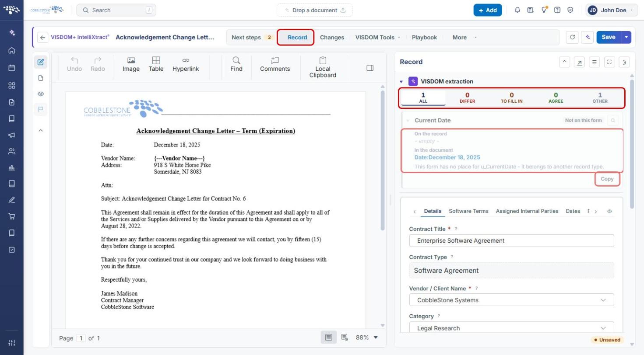The image size is (644, 355).
Task: Expand the VISDOM Tools menu
Action: (x=378, y=38)
